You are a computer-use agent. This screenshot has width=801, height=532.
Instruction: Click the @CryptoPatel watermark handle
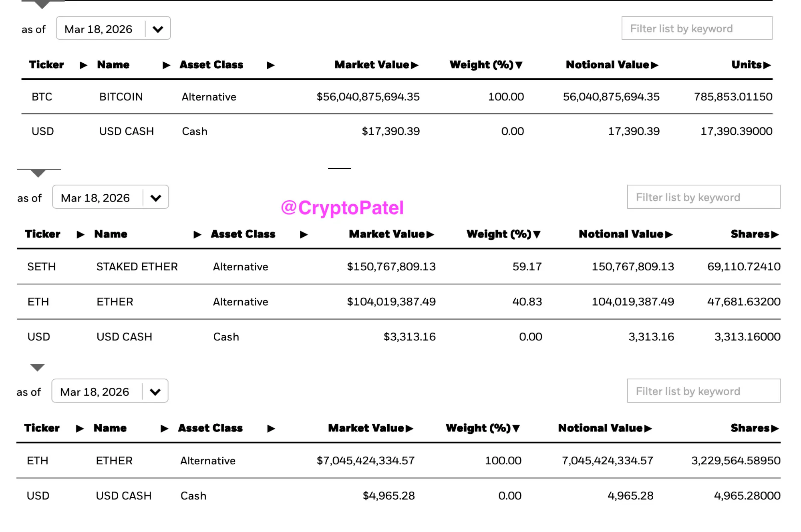click(x=342, y=208)
